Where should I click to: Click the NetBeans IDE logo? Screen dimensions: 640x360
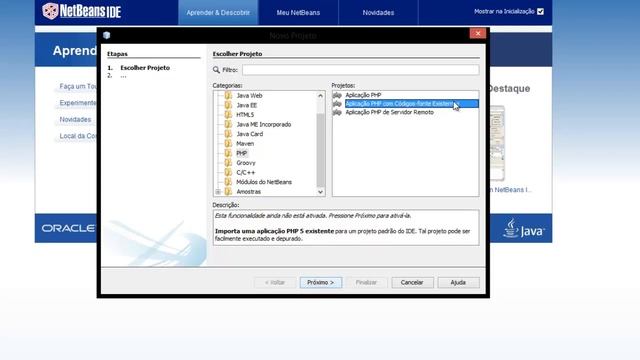click(82, 11)
